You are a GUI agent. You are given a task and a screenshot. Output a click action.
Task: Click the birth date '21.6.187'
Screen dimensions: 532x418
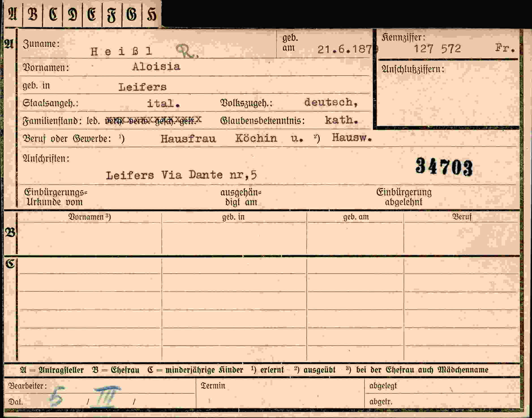tap(345, 50)
